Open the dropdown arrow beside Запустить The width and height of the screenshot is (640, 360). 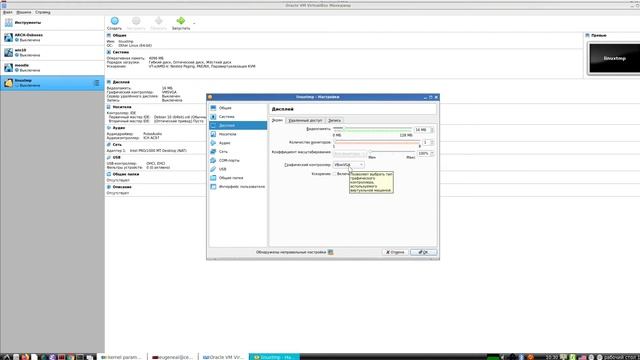click(x=194, y=23)
